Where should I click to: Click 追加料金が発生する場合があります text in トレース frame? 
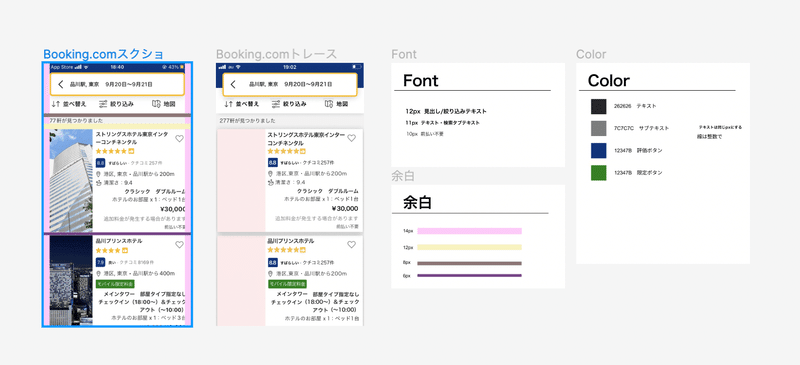point(316,218)
